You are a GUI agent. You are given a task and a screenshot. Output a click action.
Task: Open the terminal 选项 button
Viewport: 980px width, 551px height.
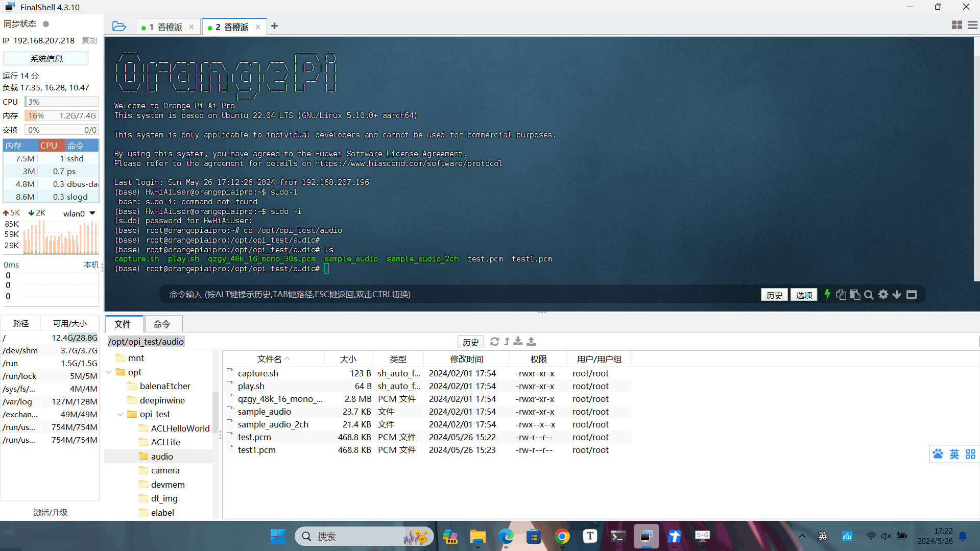804,295
